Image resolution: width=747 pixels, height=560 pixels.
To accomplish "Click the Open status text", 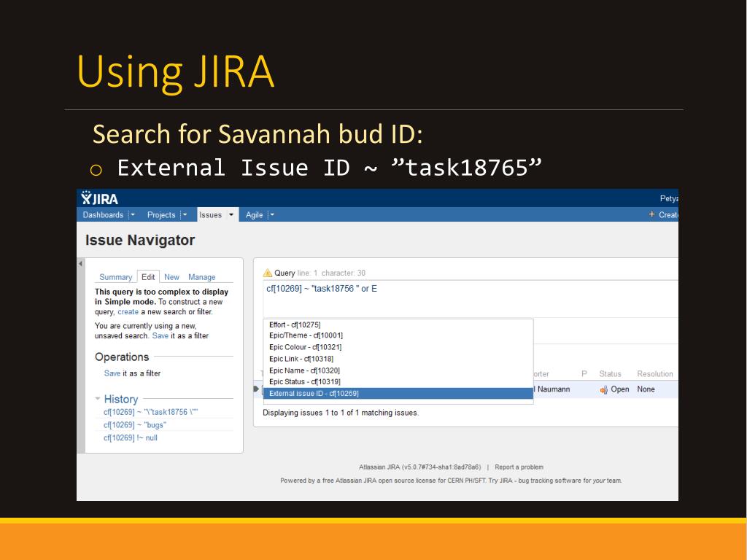I will (620, 389).
